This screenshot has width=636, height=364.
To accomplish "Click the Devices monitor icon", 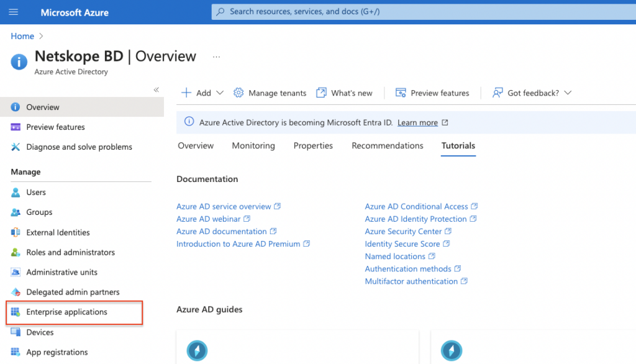I will tap(16, 332).
